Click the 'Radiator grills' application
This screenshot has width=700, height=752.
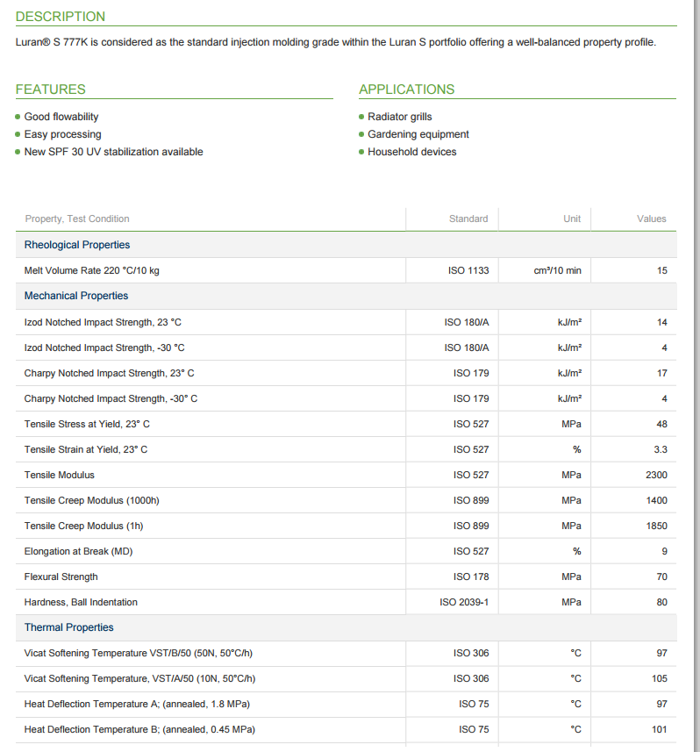[400, 117]
